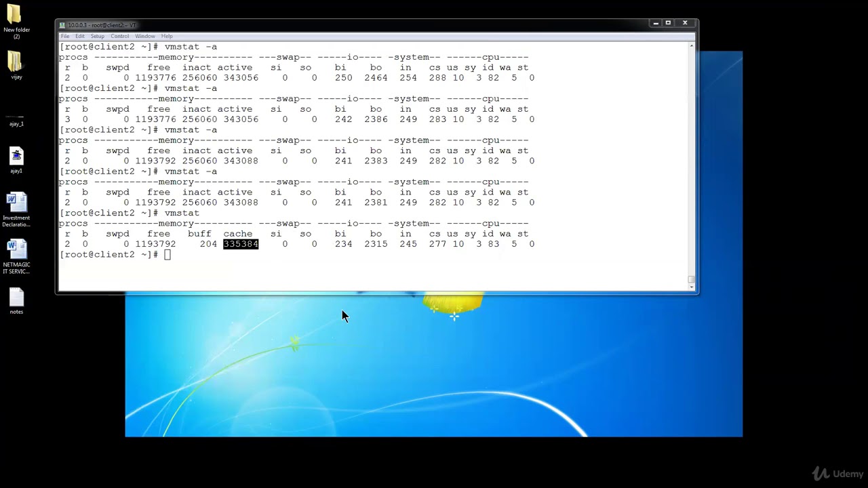This screenshot has height=488, width=868.
Task: Click the scrollbar up arrow in terminal
Action: pos(692,46)
